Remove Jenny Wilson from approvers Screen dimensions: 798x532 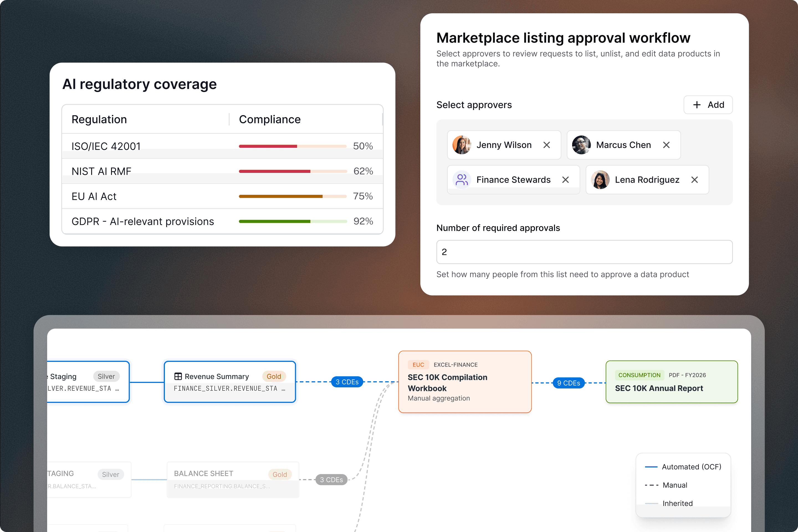pyautogui.click(x=547, y=145)
